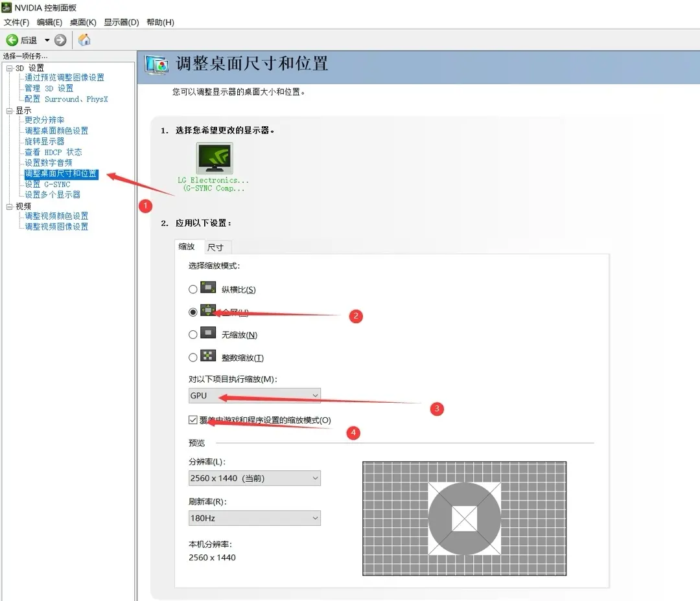Open the GPU scaling device dropdown
The width and height of the screenshot is (700, 601).
tap(255, 395)
